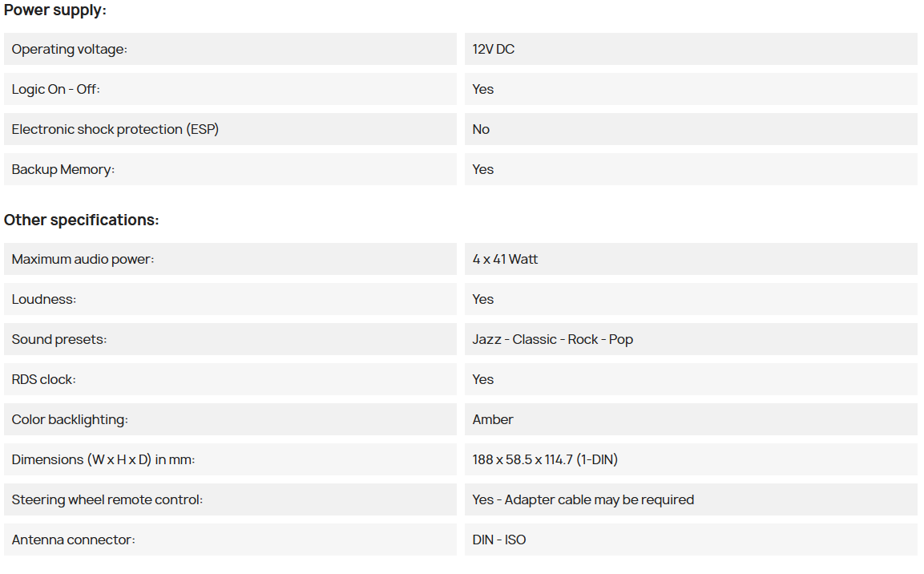The width and height of the screenshot is (924, 574).
Task: Click the DIN - ISO antenna connector value
Action: pos(499,540)
